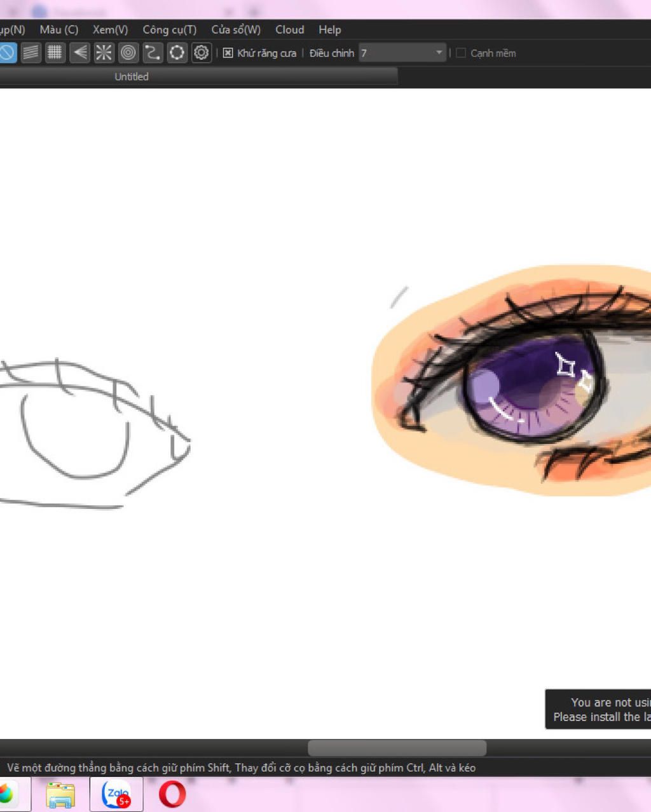Open the Công cụ(T) menu
Viewport: 651px width, 812px height.
(x=169, y=29)
